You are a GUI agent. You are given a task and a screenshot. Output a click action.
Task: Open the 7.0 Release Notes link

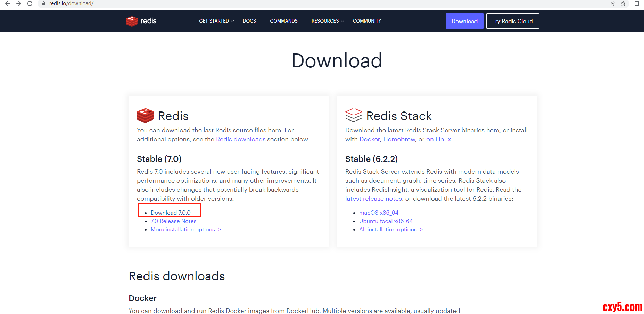173,221
